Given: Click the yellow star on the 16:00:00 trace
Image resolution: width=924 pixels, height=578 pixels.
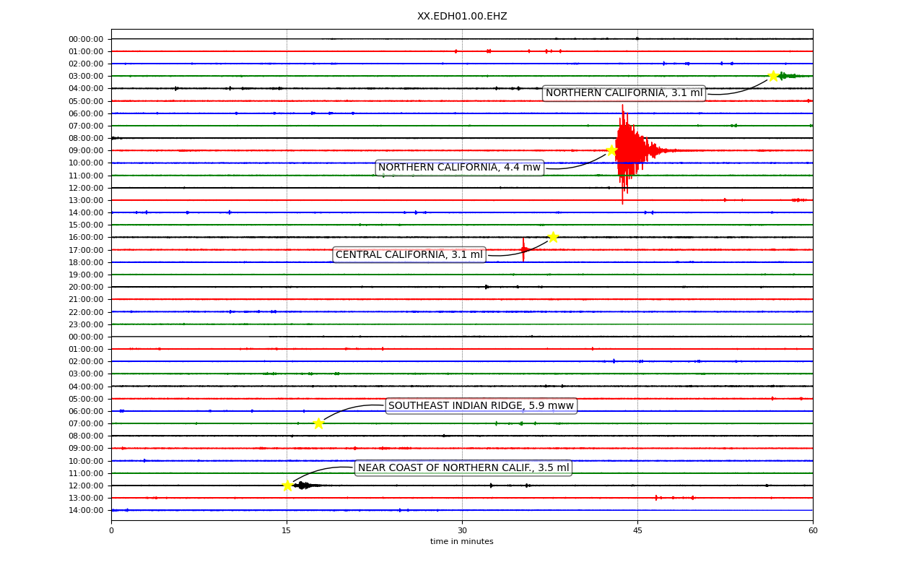Looking at the screenshot, I should click(553, 237).
